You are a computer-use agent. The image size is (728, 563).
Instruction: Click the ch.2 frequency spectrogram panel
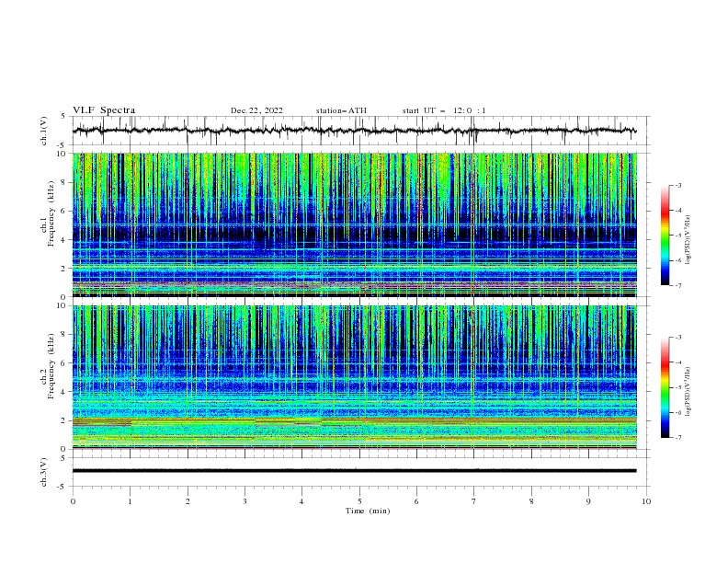355,377
